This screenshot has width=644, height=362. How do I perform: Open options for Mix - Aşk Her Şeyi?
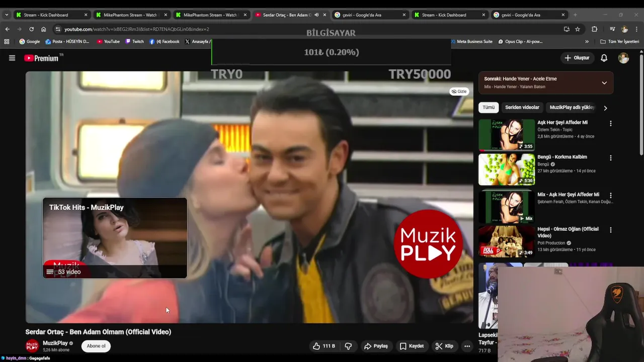click(611, 195)
